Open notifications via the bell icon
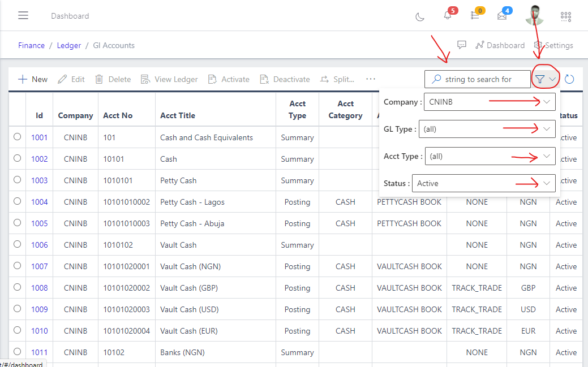 pyautogui.click(x=447, y=15)
